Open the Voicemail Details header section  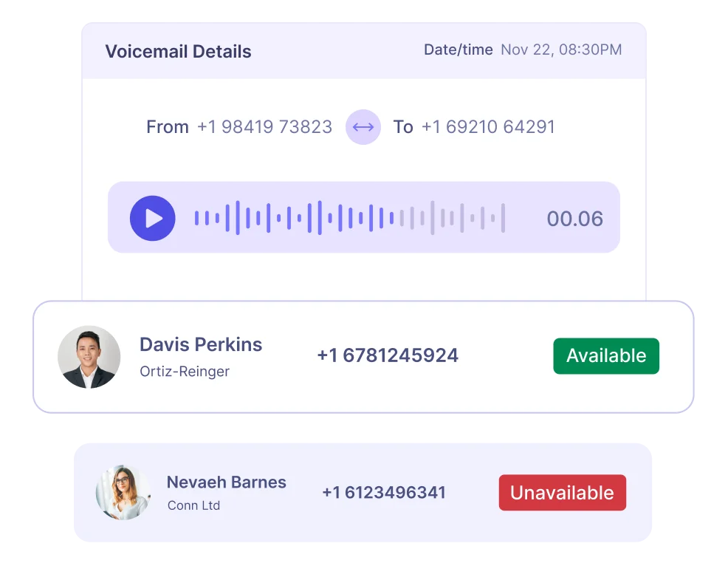(364, 50)
